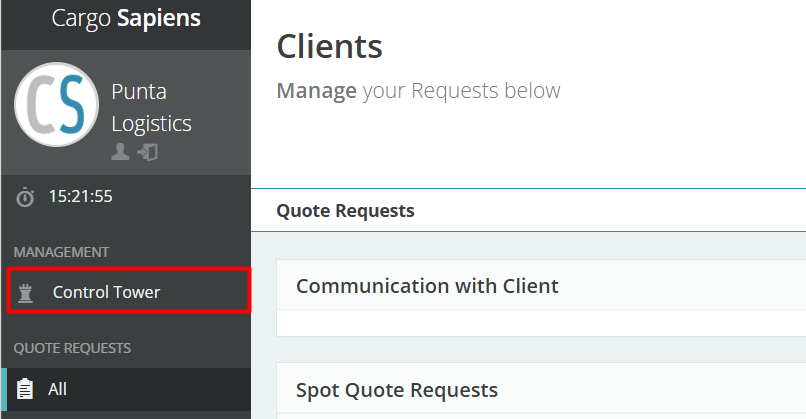Click the Control Tower chess rook icon

coord(26,293)
